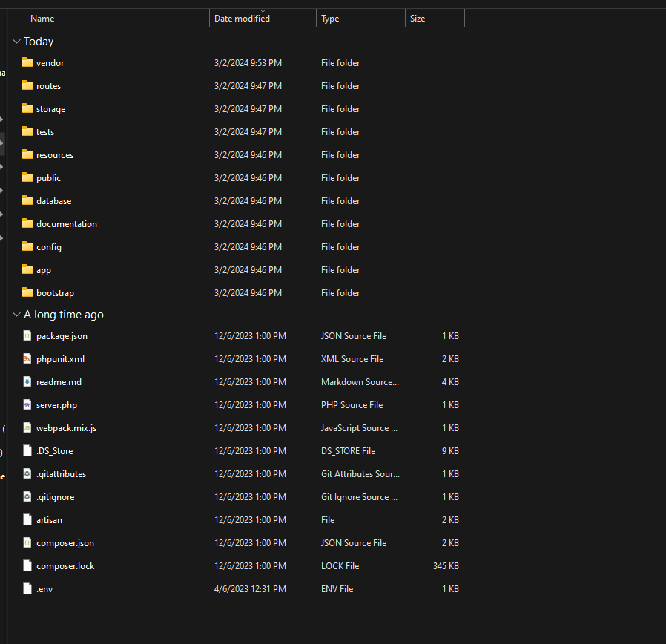Sort by Size column header
The height and width of the screenshot is (644, 666).
tap(435, 19)
